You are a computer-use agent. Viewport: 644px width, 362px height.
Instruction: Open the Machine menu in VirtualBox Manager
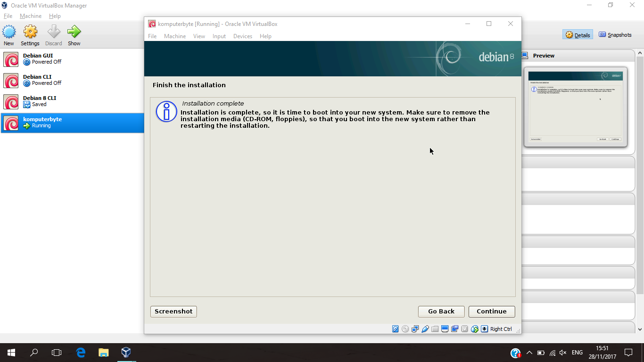tap(31, 16)
